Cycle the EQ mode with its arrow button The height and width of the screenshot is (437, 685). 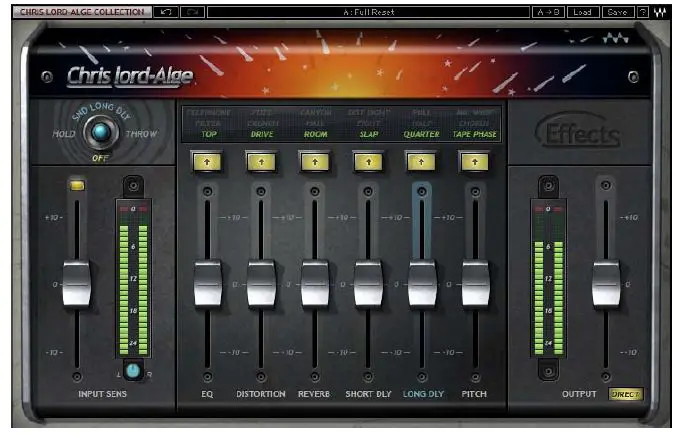pyautogui.click(x=207, y=162)
